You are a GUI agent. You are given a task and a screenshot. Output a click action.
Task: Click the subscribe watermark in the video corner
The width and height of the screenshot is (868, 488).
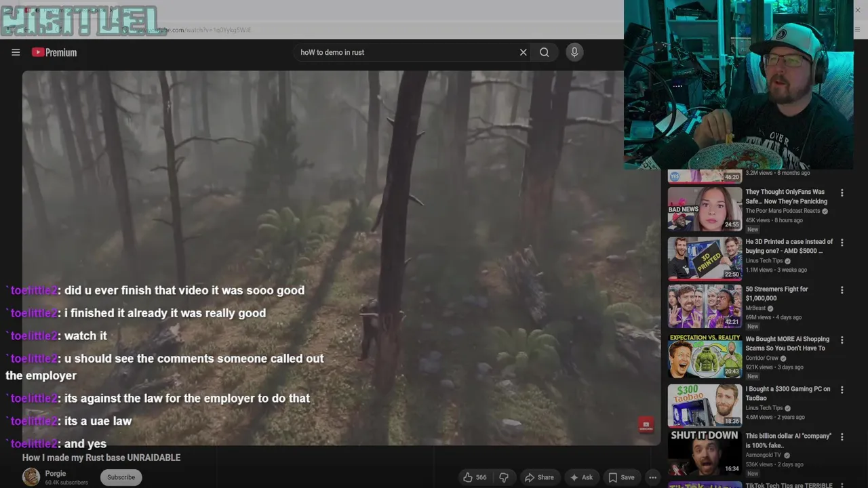[x=646, y=425]
